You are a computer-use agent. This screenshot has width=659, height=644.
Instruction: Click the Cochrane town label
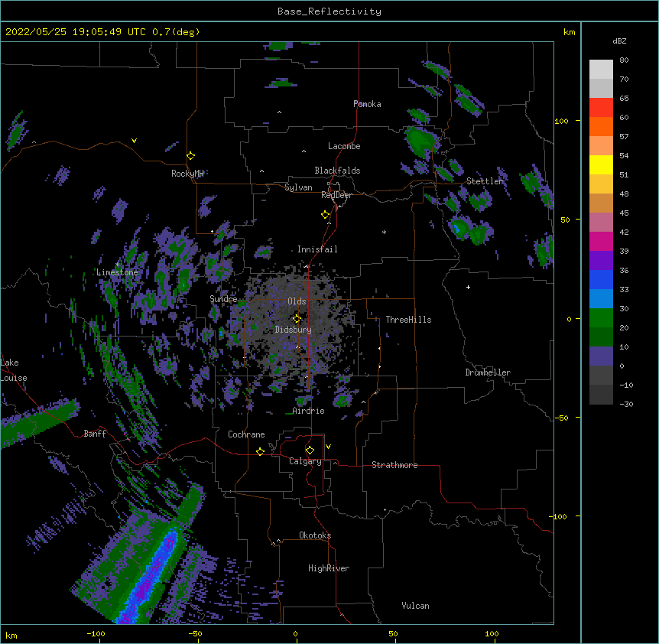point(246,434)
